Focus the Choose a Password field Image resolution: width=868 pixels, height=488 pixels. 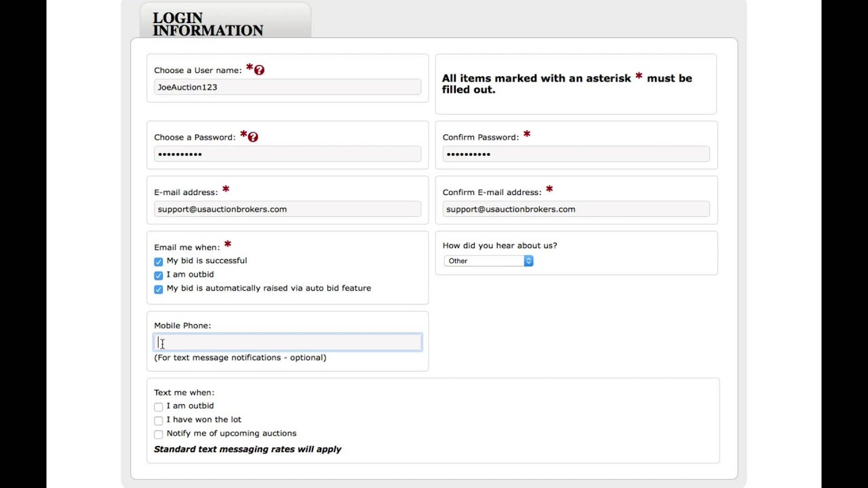tap(288, 154)
